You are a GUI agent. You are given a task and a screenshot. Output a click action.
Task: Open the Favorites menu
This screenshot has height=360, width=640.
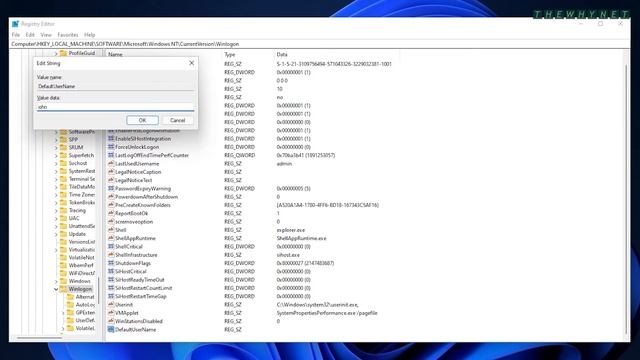click(68, 35)
